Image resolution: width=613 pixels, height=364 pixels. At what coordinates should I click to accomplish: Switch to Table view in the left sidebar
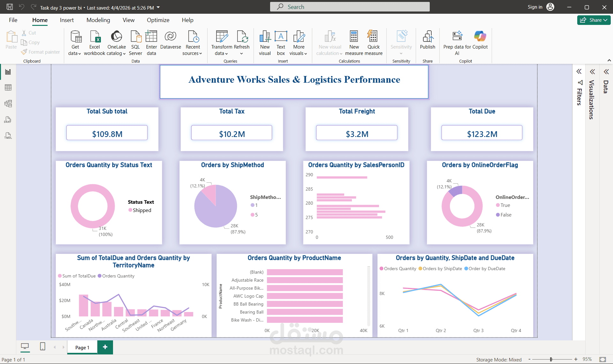pos(8,87)
